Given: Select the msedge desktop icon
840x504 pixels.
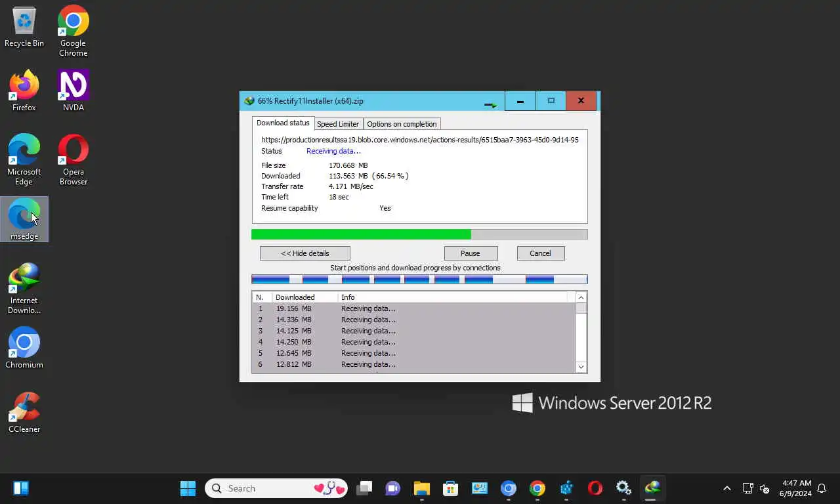Looking at the screenshot, I should 24,219.
